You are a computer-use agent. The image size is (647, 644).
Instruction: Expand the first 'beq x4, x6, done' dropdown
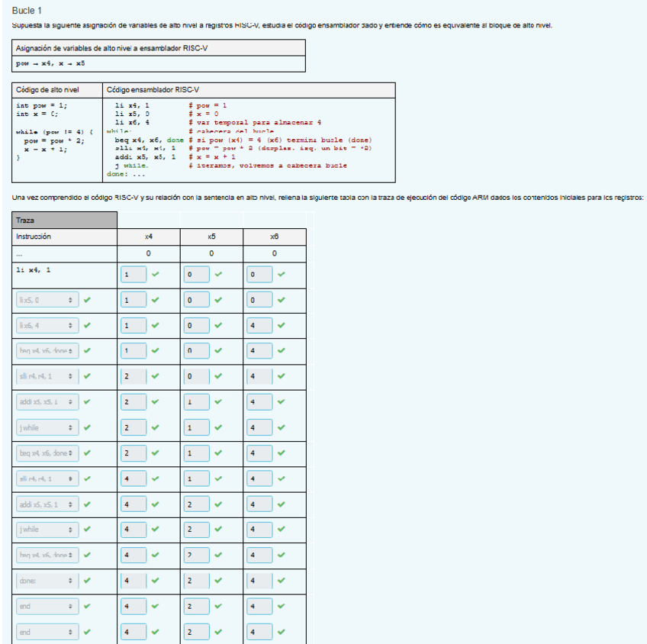coord(47,351)
